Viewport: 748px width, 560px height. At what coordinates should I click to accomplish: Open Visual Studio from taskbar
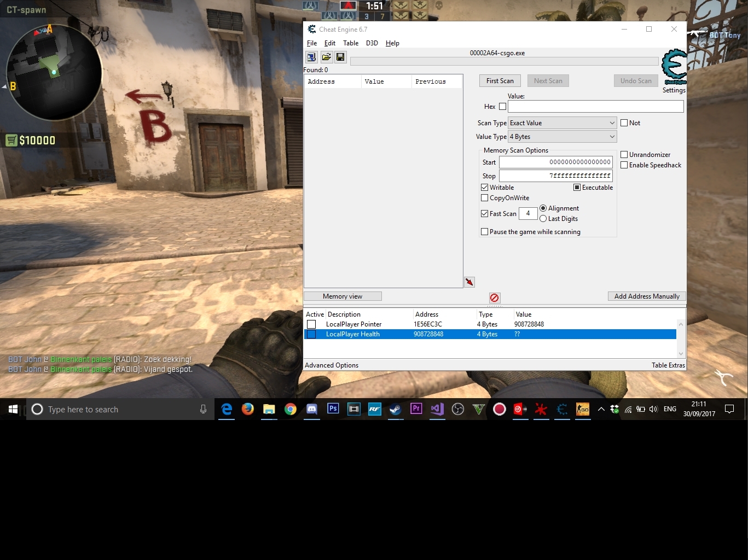click(437, 409)
